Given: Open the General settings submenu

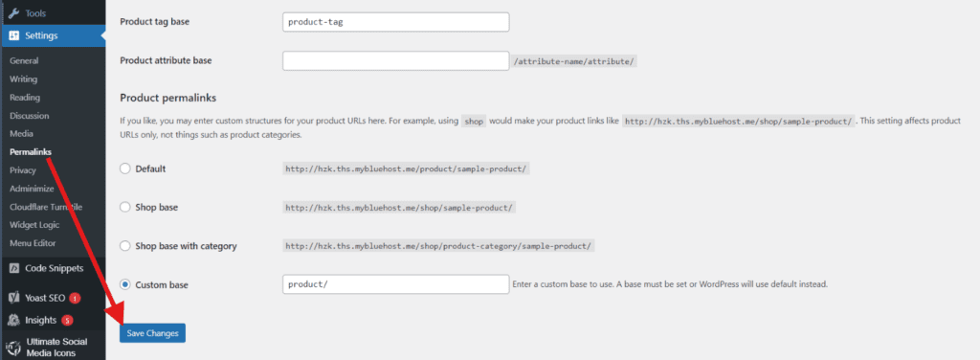Looking at the screenshot, I should point(24,60).
